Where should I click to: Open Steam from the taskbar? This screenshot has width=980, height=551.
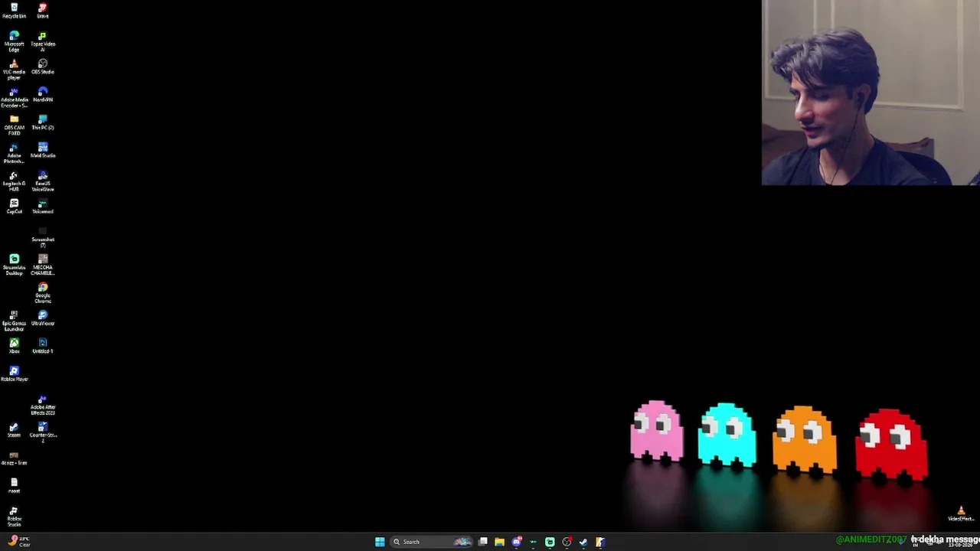point(583,542)
